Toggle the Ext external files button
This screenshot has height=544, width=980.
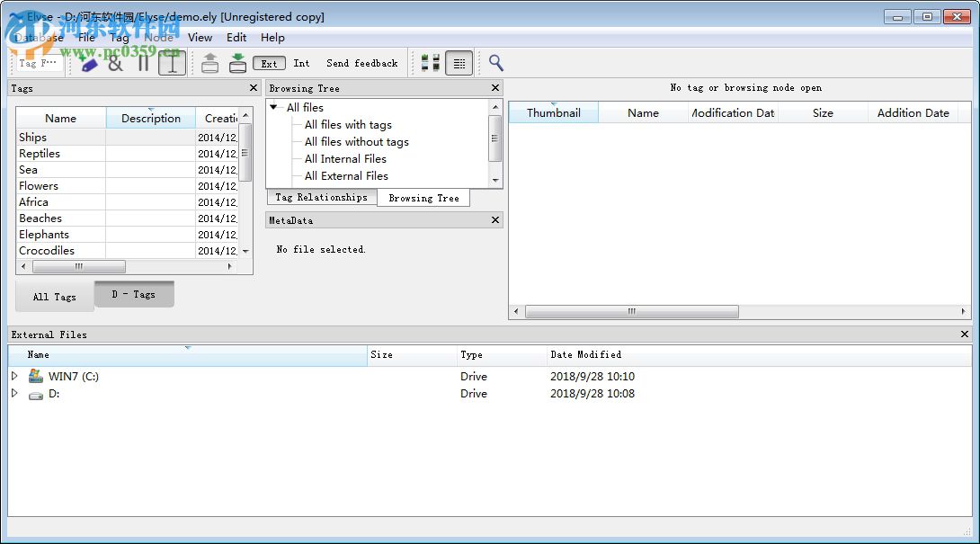pos(269,63)
